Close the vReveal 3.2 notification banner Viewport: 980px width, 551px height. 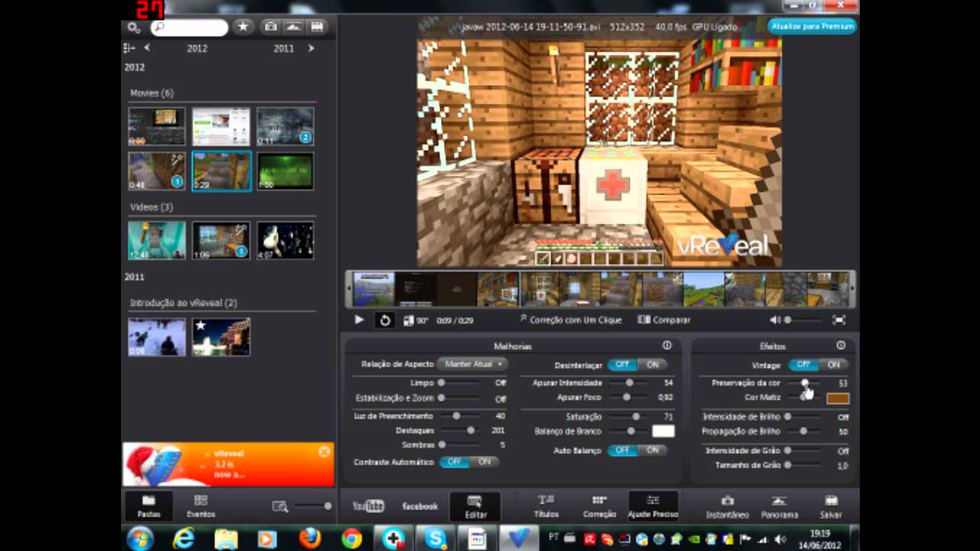(x=324, y=452)
